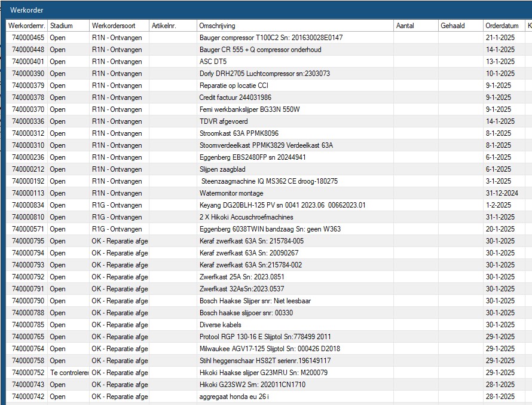
Task: Click 'Watermonitor montage' description
Action: 231,193
